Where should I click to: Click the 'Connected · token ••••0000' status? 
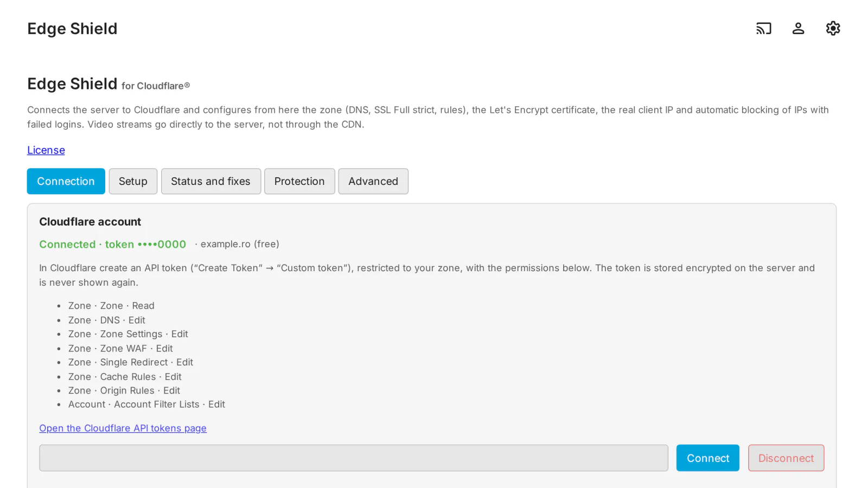[x=112, y=245]
